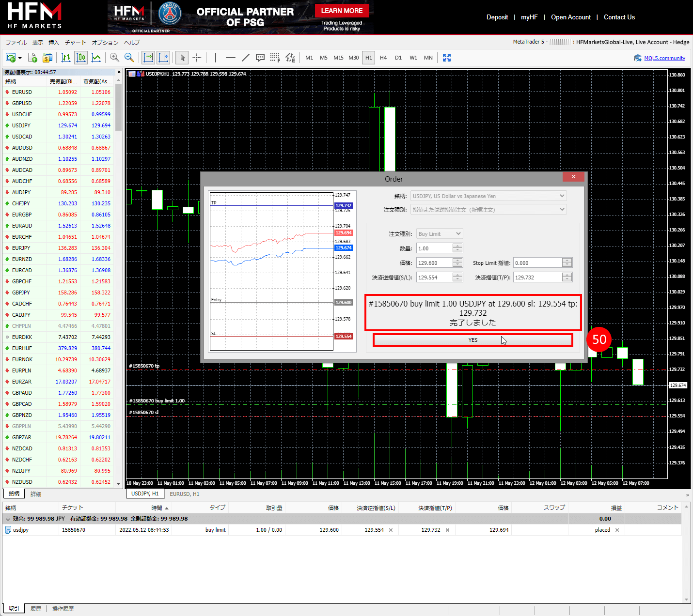
Task: Expand the Buy Limit order type dropdown
Action: point(458,234)
